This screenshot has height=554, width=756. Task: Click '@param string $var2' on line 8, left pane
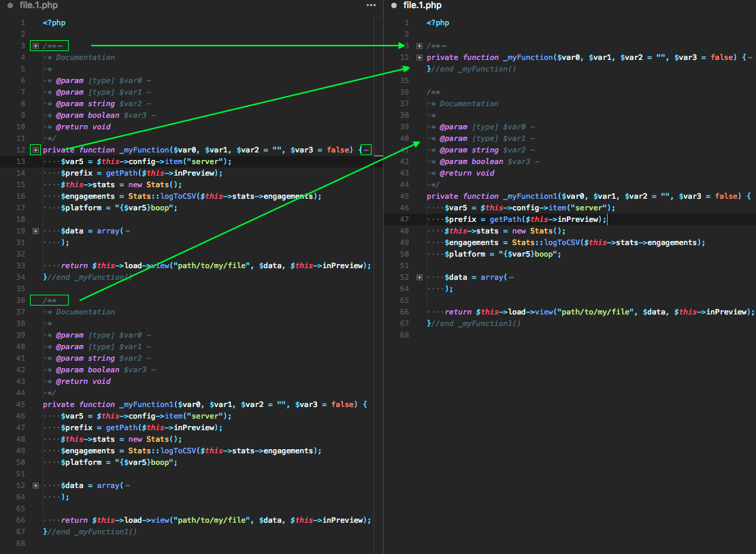pos(99,103)
